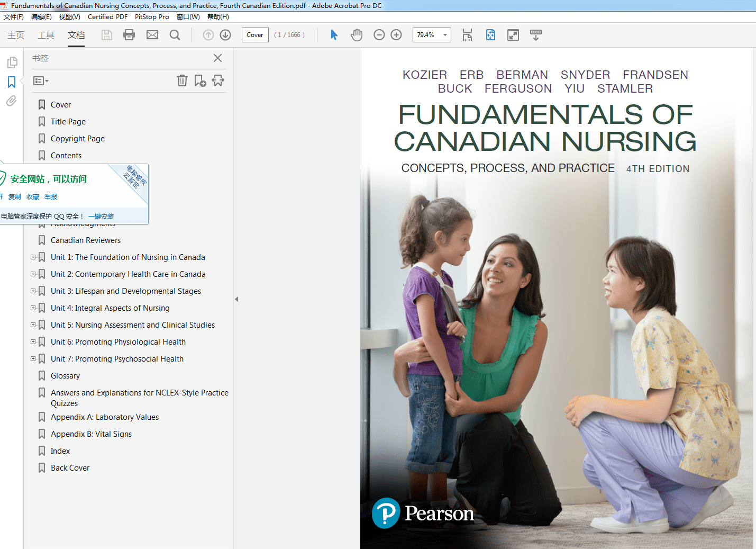
Task: Close the bookmarks panel
Action: (x=217, y=58)
